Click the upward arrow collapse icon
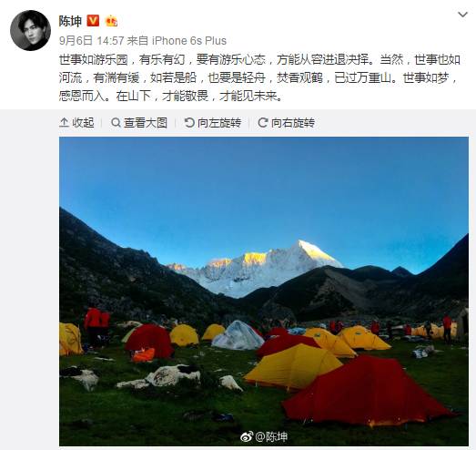 [x=64, y=123]
